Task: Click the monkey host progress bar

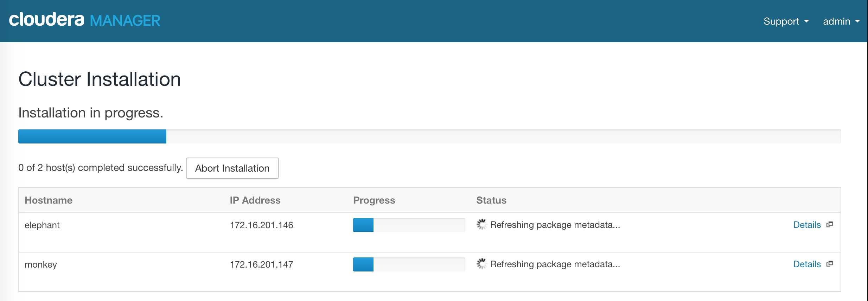Action: [x=409, y=264]
